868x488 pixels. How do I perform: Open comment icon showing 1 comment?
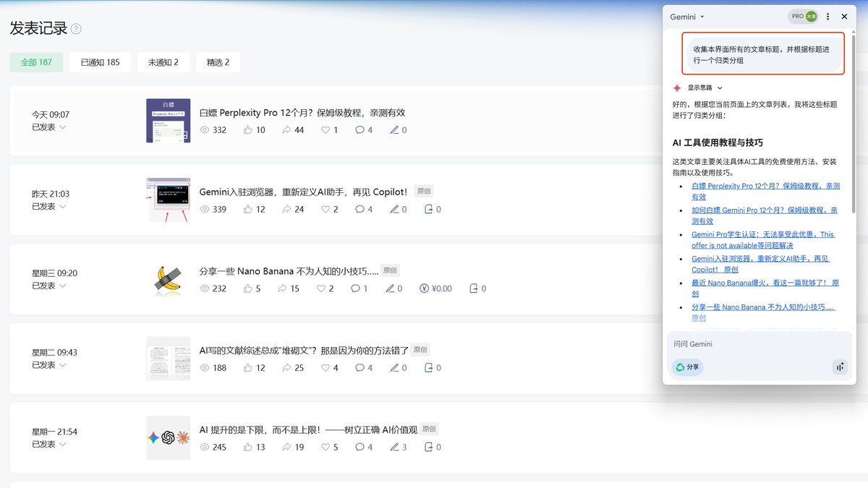pos(355,288)
